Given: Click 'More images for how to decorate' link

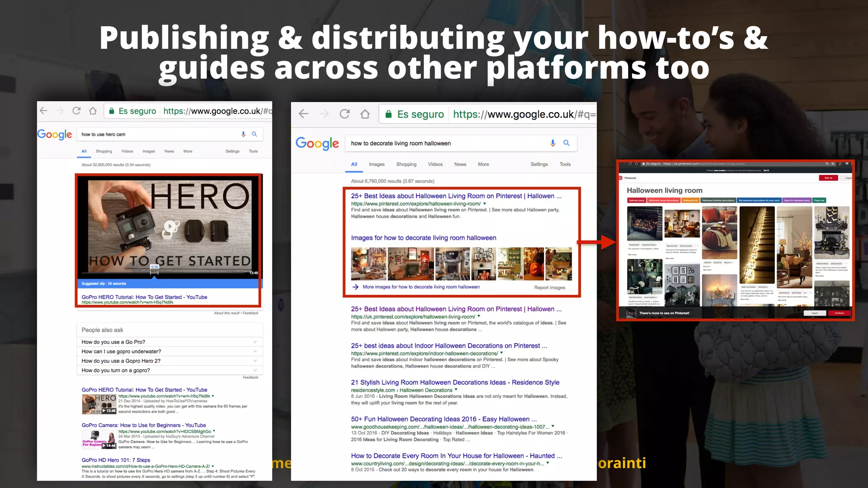Looking at the screenshot, I should [x=421, y=287].
